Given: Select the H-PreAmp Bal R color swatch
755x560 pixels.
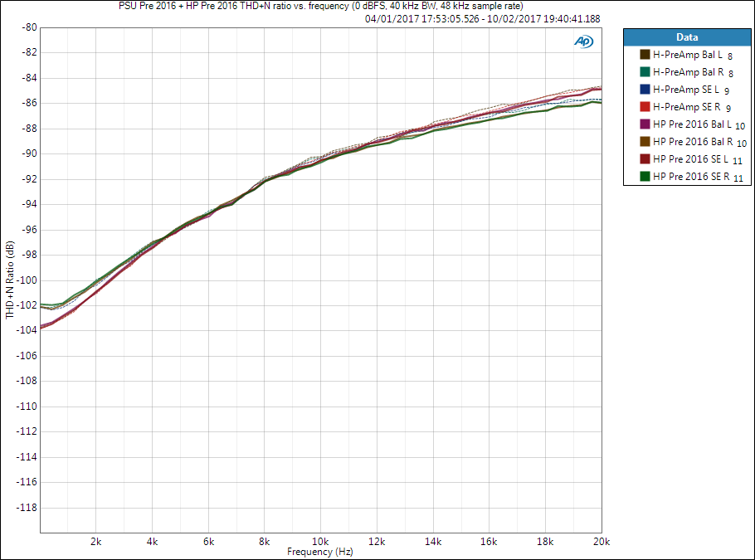Looking at the screenshot, I should point(645,71).
